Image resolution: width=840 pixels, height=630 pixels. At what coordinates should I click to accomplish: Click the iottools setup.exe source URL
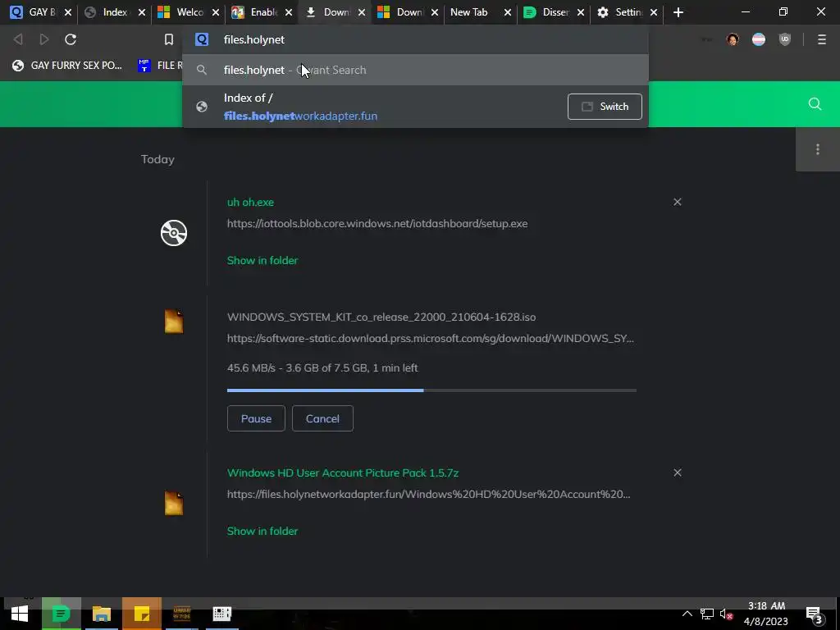click(377, 223)
